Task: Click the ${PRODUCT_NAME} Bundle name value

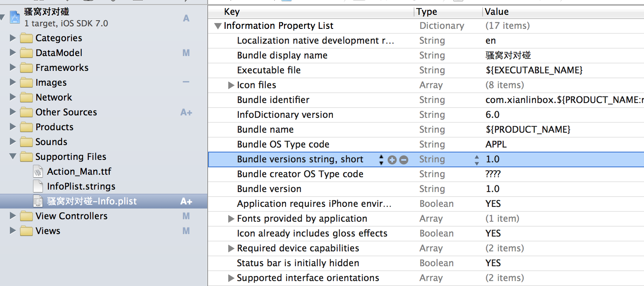Action: pyautogui.click(x=528, y=130)
